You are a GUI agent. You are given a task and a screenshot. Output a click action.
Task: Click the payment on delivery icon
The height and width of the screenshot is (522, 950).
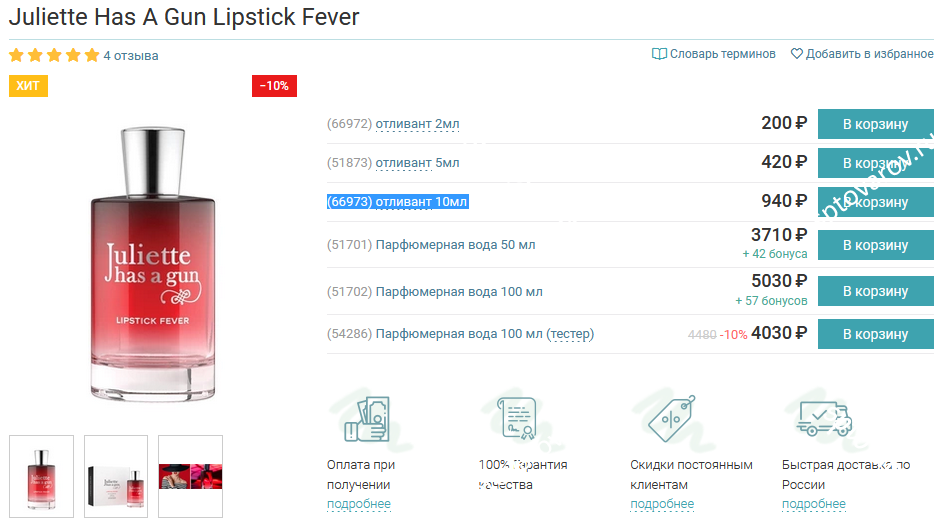pos(367,419)
